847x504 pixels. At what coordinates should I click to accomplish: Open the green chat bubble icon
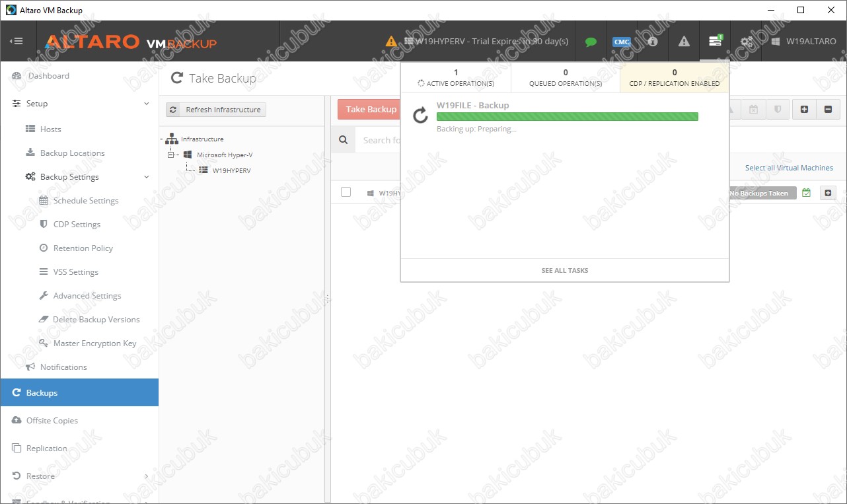point(591,42)
